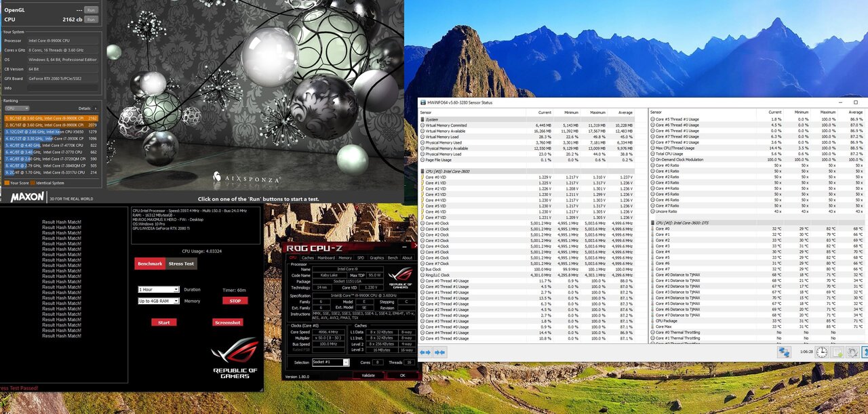Select the Max CPU/Thread Usage row
The image size is (868, 414).
(756, 148)
